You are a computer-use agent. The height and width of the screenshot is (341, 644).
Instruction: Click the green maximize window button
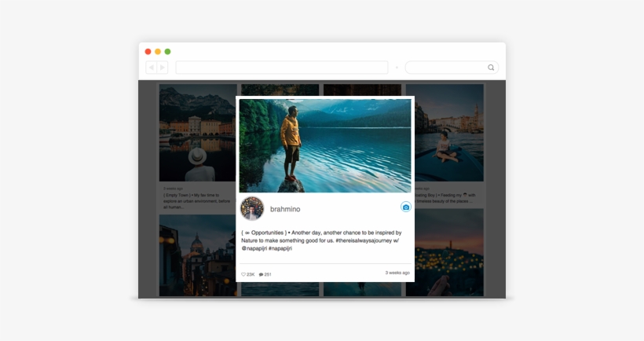(167, 51)
